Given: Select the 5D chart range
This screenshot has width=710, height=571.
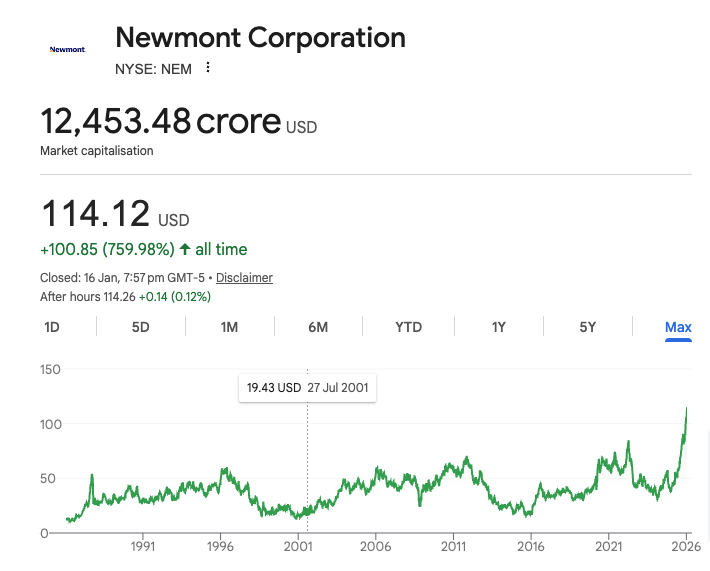Looking at the screenshot, I should pos(141,327).
